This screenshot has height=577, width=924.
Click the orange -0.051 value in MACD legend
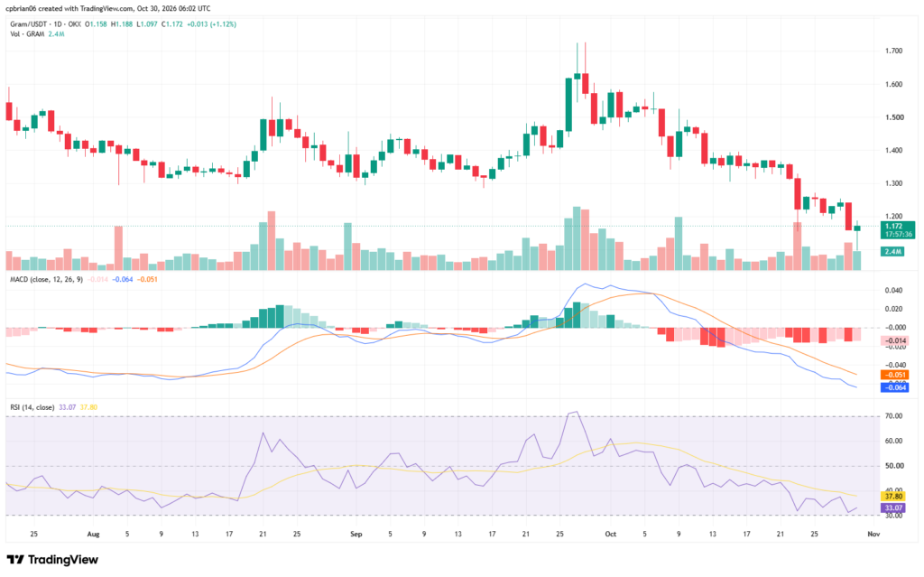point(147,279)
